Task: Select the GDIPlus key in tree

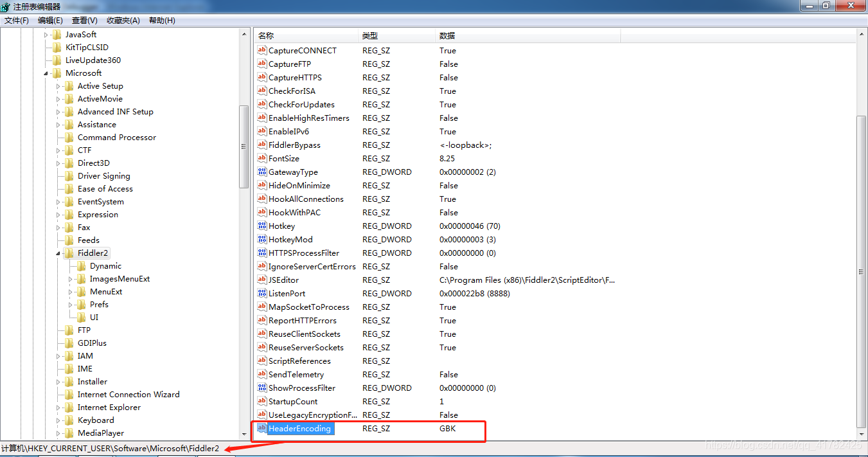Action: coord(92,343)
